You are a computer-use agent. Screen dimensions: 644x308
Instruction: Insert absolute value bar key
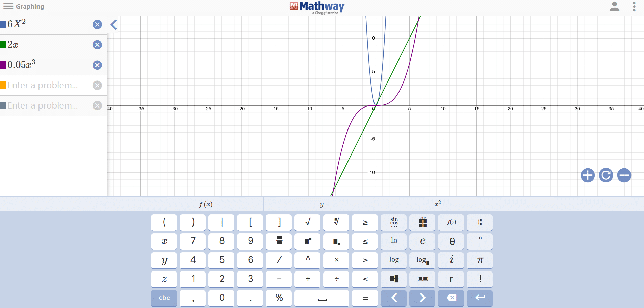[x=222, y=222]
